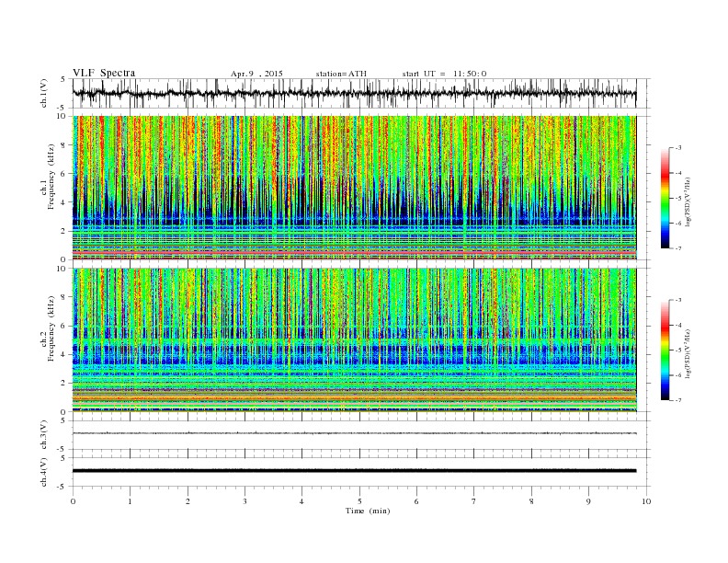The image size is (728, 563).
Task: Click tick label "10" on Time axis
Action: (646, 501)
